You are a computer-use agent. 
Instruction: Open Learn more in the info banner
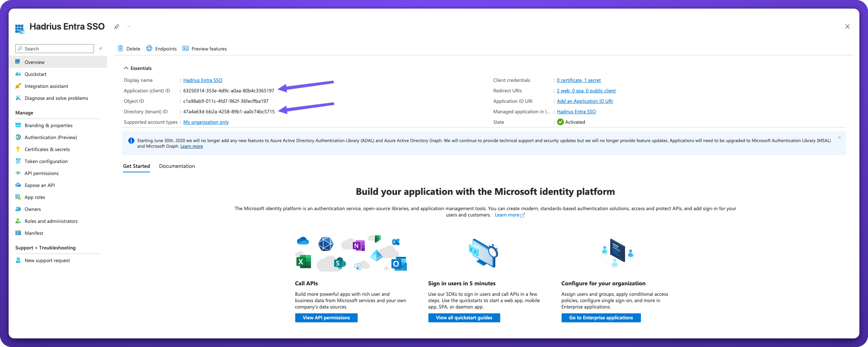[192, 146]
